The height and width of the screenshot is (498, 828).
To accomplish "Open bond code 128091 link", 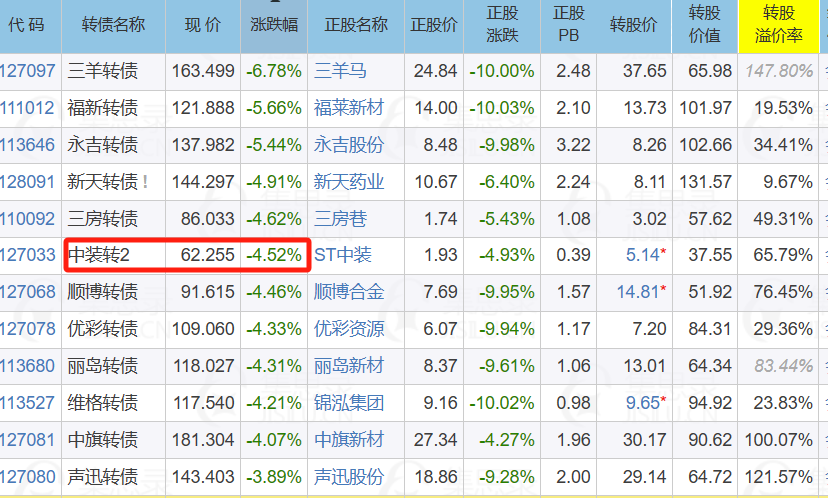I will tap(27, 182).
